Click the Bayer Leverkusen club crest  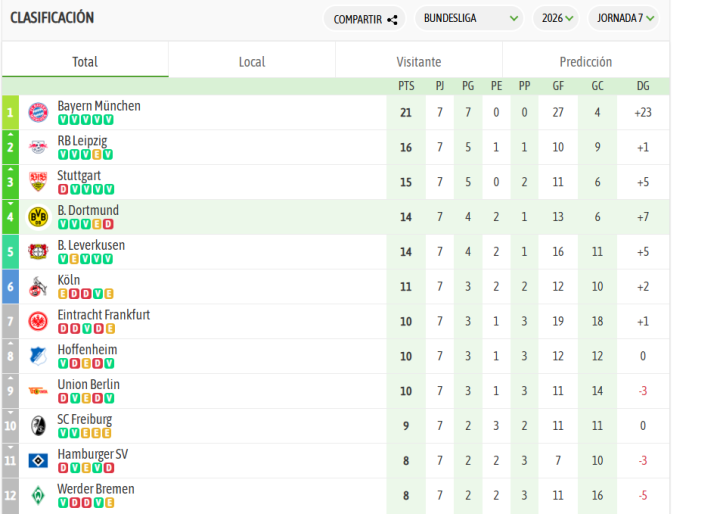38,251
